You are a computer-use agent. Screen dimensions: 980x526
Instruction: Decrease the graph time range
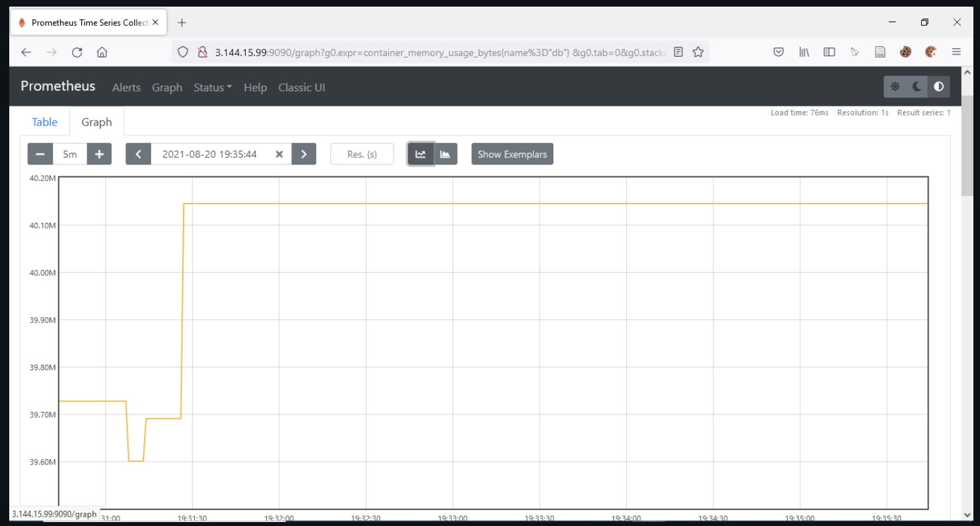(x=40, y=154)
